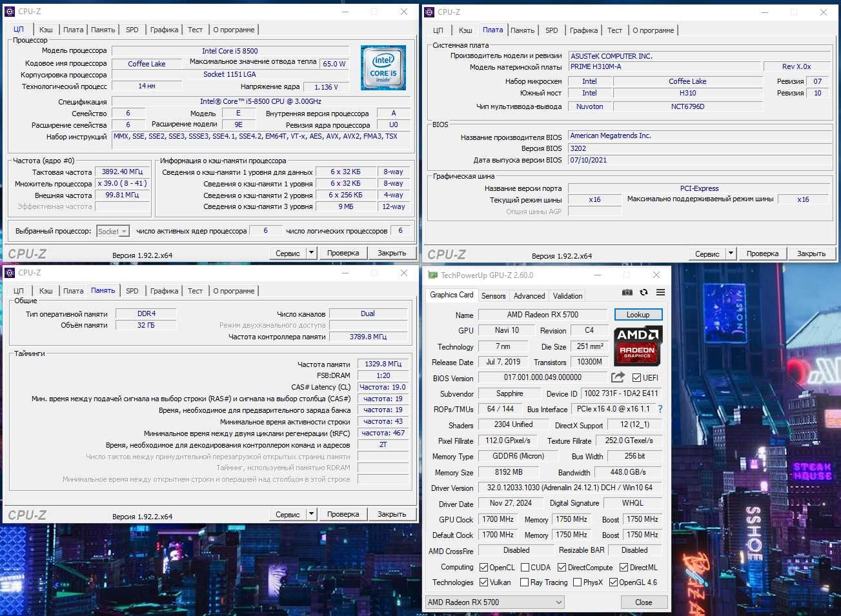This screenshot has height=616, width=841.
Task: Switch to Sensors tab in GPU-Z
Action: coord(493,296)
